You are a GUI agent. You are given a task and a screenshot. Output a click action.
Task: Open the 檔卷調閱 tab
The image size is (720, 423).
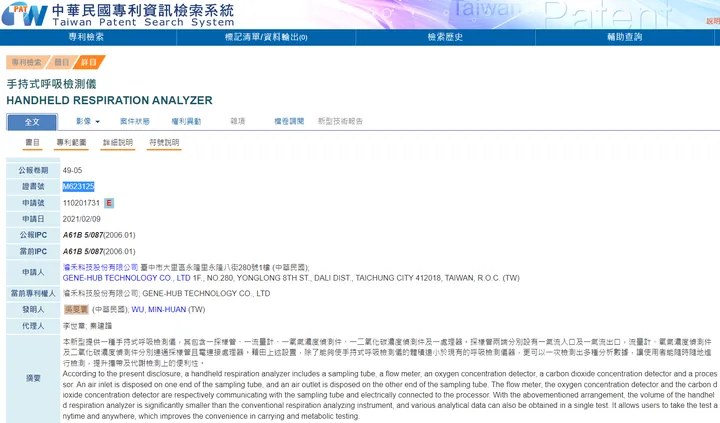289,121
